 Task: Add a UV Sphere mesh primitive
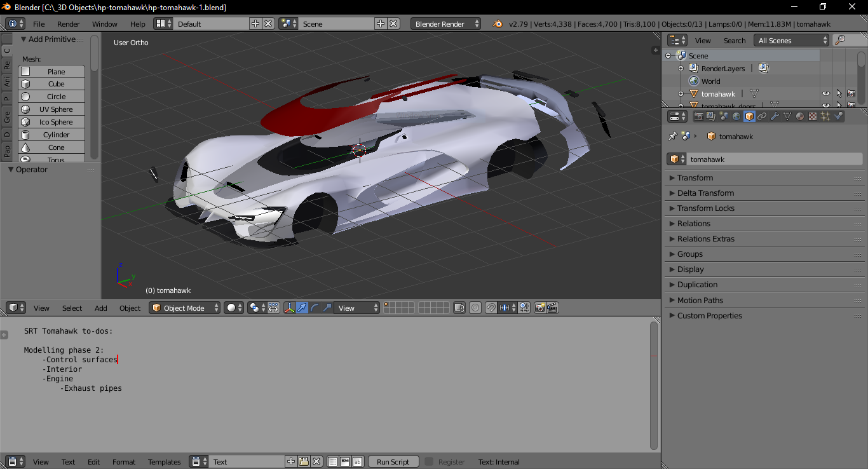(x=51, y=109)
